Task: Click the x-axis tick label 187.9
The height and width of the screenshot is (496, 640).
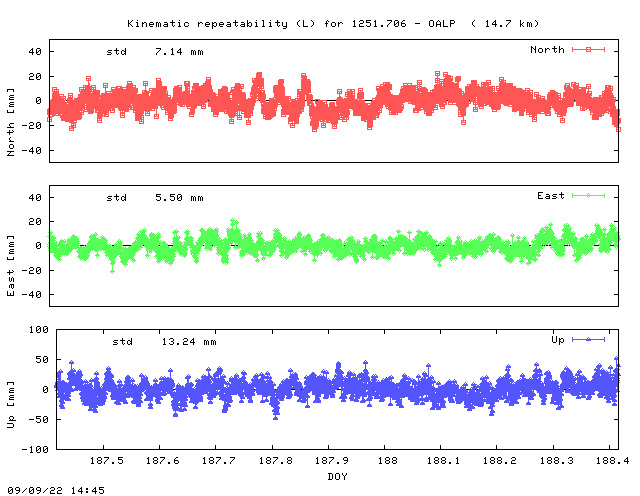Action: pyautogui.click(x=331, y=460)
